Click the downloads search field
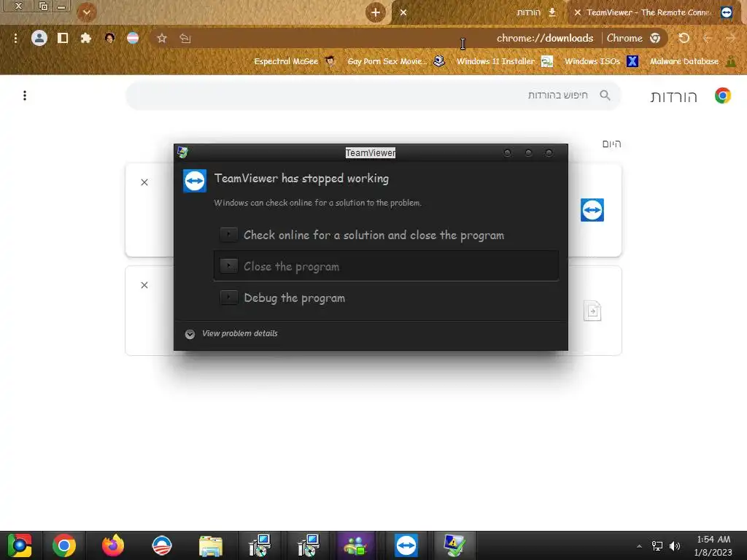The height and width of the screenshot is (560, 747). pyautogui.click(x=373, y=96)
